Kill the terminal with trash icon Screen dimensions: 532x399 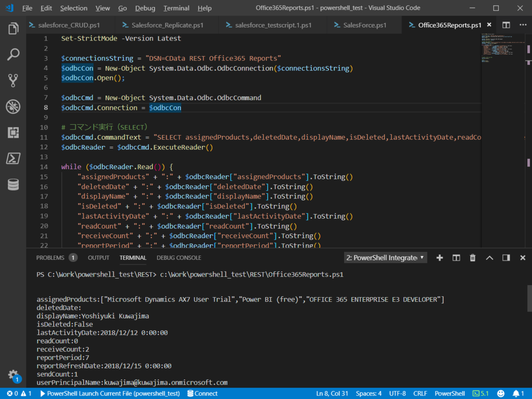click(x=473, y=258)
